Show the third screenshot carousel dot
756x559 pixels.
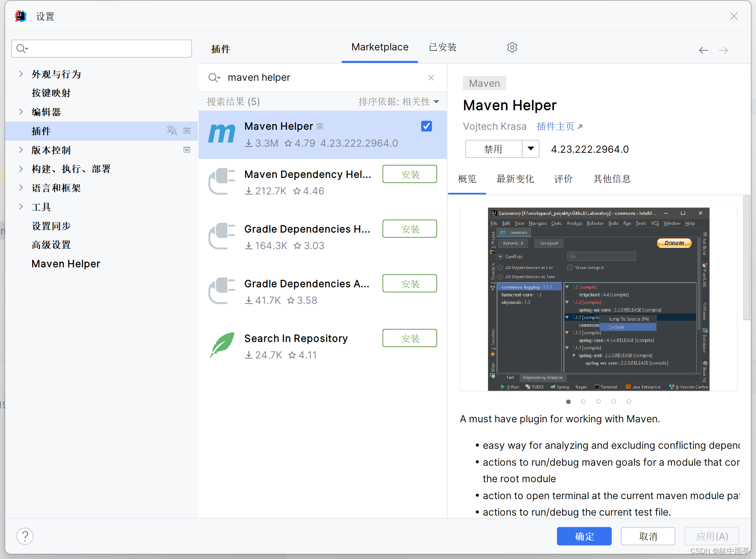point(599,401)
